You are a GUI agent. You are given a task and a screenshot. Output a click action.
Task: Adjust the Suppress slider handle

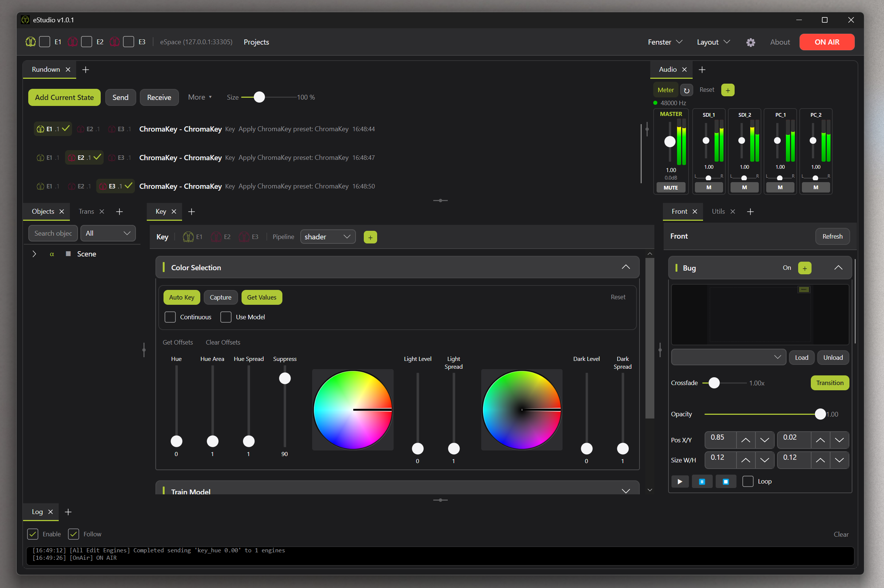pyautogui.click(x=285, y=378)
